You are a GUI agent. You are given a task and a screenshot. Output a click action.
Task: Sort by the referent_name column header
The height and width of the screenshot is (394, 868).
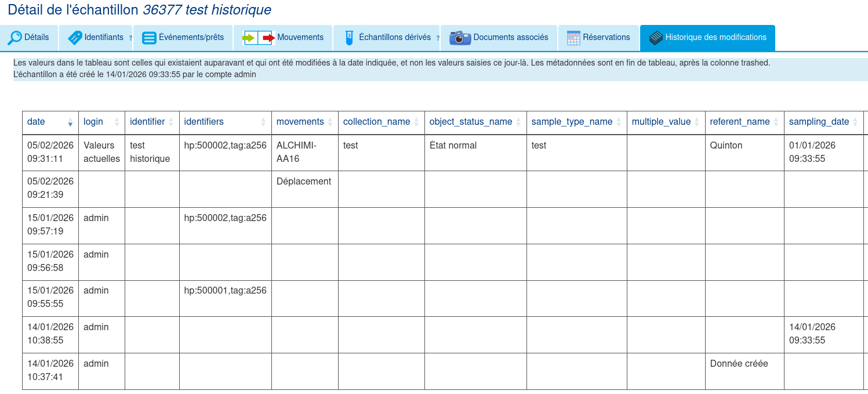pos(744,122)
